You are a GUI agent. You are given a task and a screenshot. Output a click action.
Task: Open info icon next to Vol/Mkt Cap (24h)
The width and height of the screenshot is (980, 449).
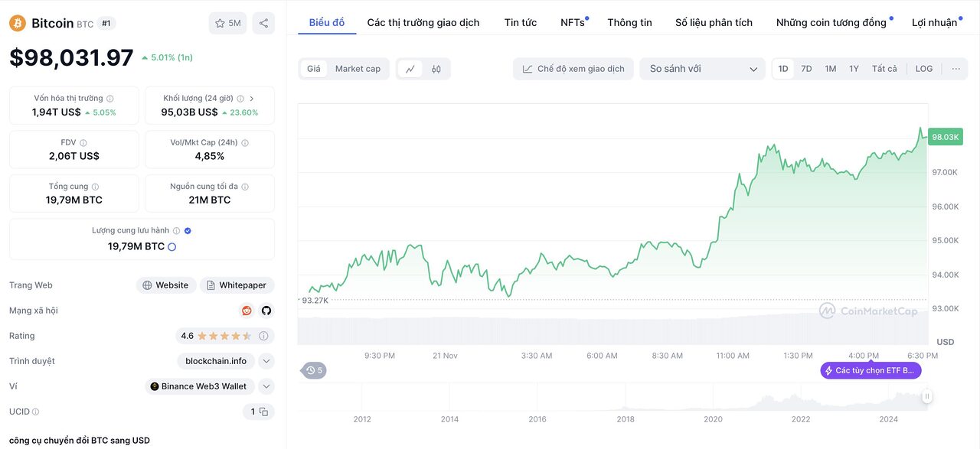point(245,143)
